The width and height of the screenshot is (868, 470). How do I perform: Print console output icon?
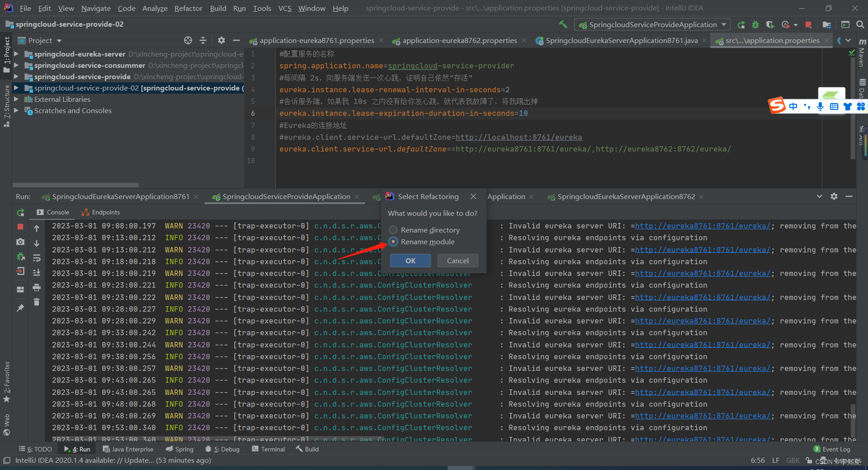click(37, 287)
